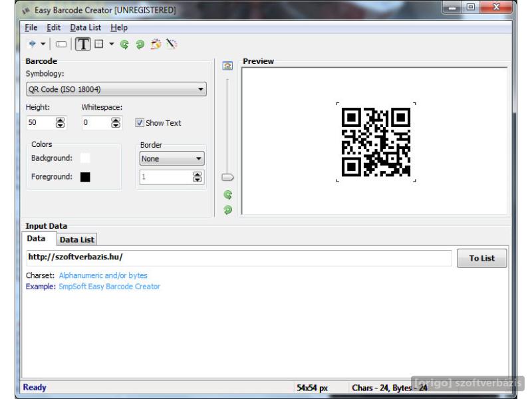Increase Whitespace with the up stepper arrow
Image resolution: width=532 pixels, height=399 pixels.
pyautogui.click(x=116, y=120)
